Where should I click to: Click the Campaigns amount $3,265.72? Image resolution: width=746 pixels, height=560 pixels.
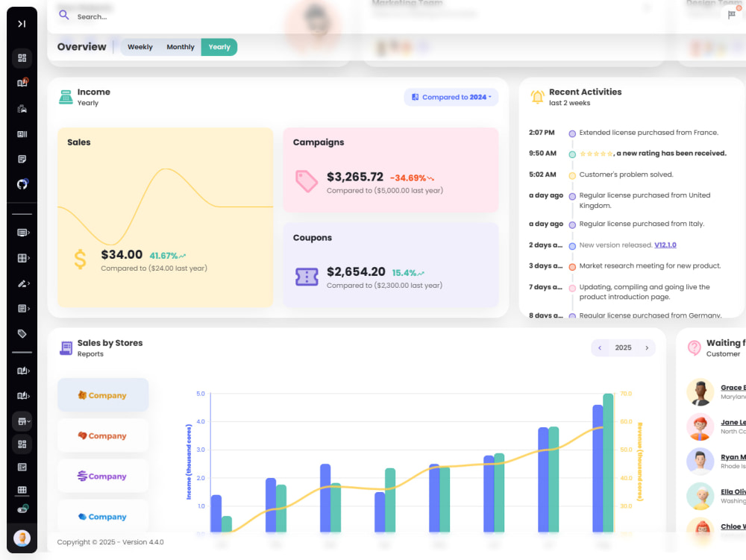coord(355,177)
